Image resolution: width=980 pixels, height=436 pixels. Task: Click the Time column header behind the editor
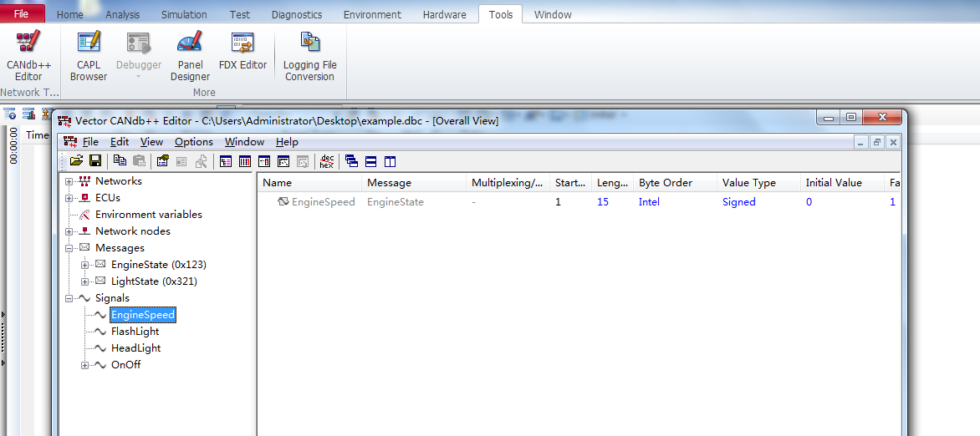pos(37,135)
